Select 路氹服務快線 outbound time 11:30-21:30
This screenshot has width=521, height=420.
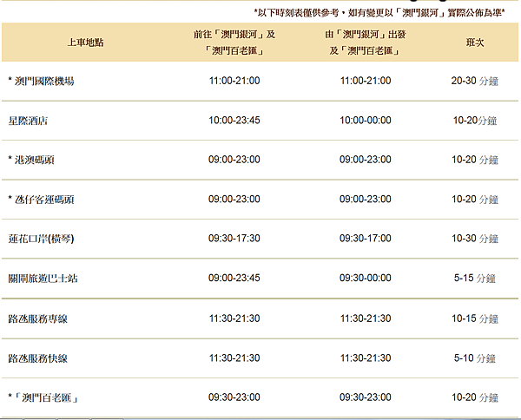[366, 358]
